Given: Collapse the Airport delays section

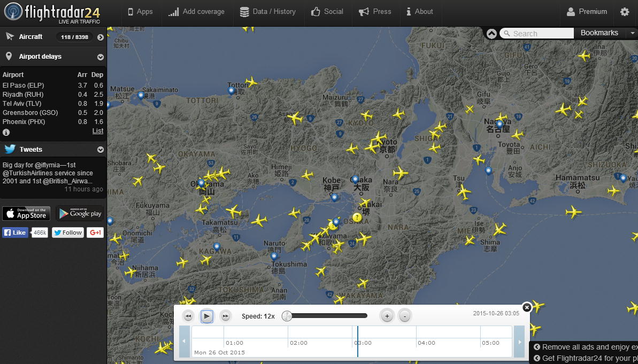Looking at the screenshot, I should click(x=100, y=57).
